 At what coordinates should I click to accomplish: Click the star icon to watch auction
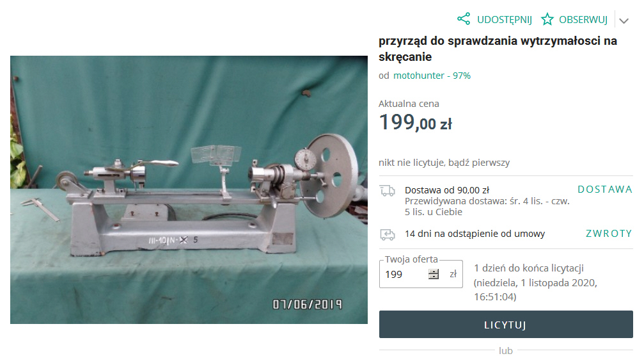pyautogui.click(x=547, y=19)
